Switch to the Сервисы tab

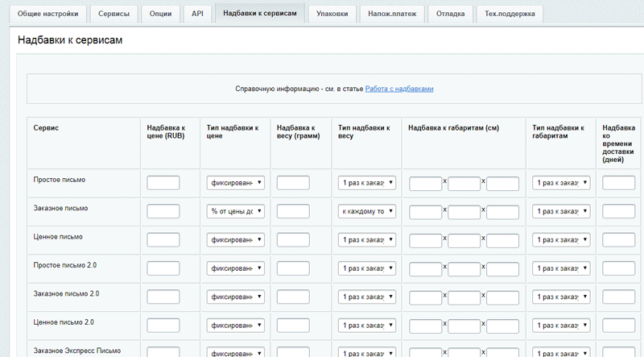pyautogui.click(x=114, y=14)
